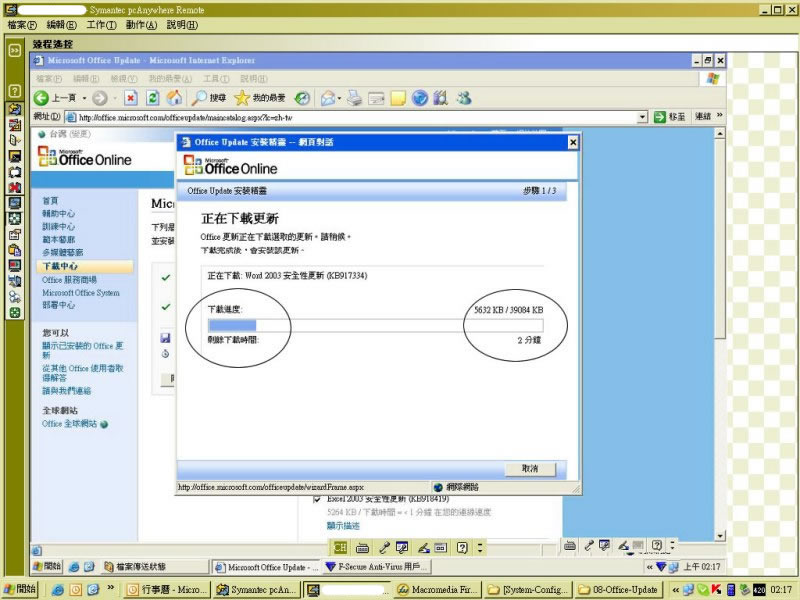
Task: Print the page with the printer icon
Action: click(x=355, y=98)
